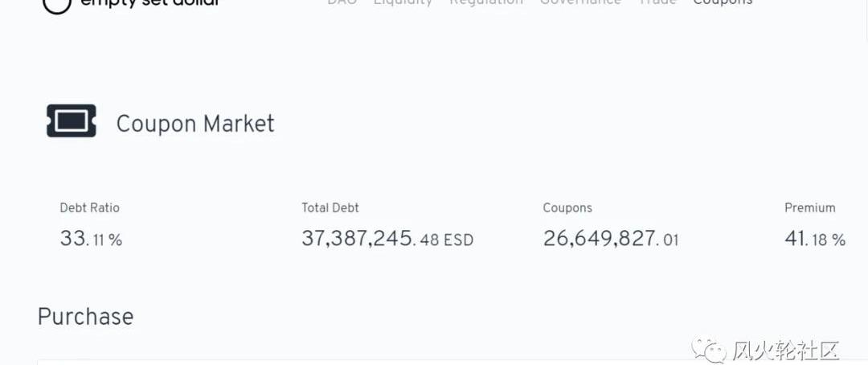Select the 33.11% debt ratio value
868x365 pixels.
click(91, 239)
